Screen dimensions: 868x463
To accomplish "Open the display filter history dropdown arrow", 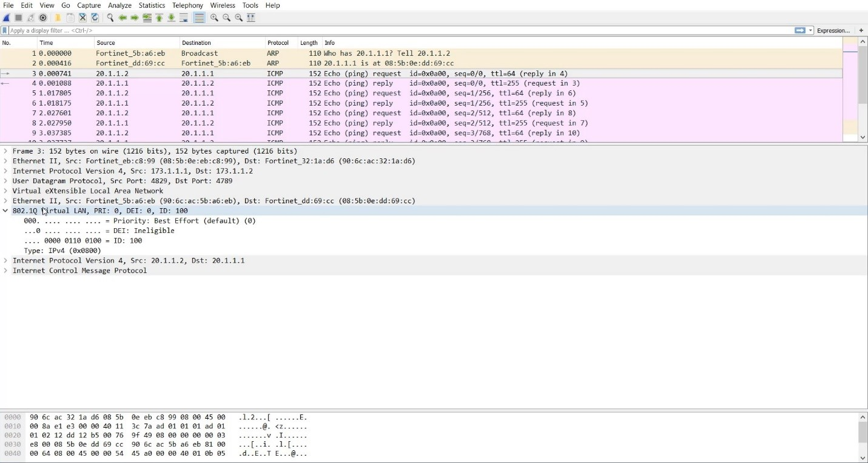I will click(x=810, y=30).
